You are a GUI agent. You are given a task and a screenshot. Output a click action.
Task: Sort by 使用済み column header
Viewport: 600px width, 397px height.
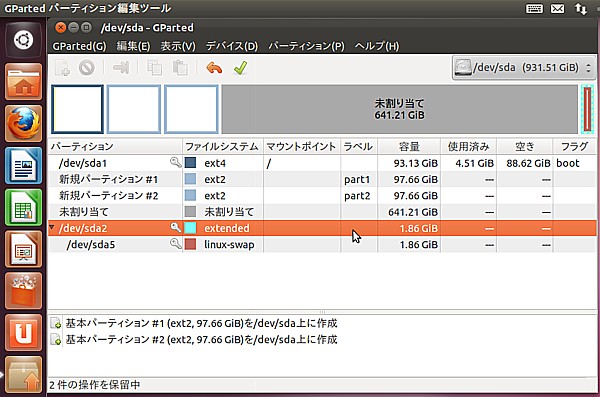tap(468, 147)
